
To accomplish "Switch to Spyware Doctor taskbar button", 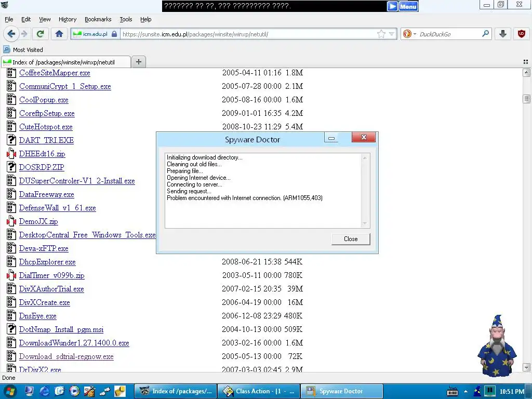I will pos(342,391).
